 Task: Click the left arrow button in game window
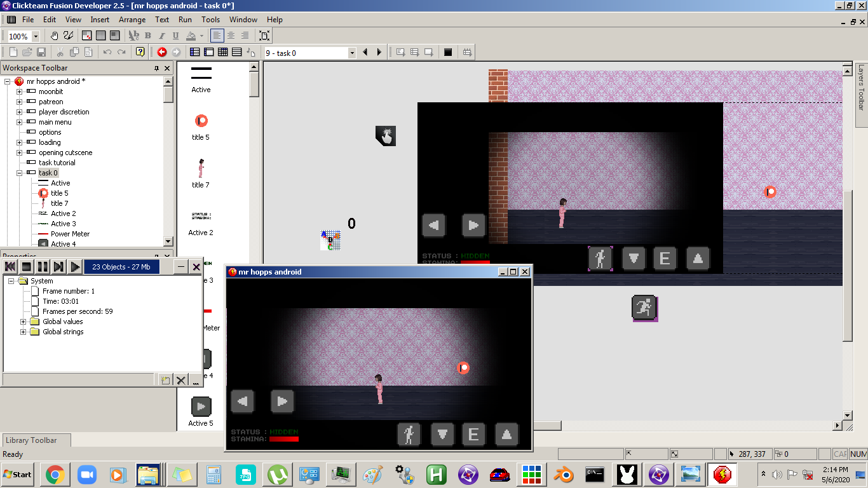[x=243, y=402]
